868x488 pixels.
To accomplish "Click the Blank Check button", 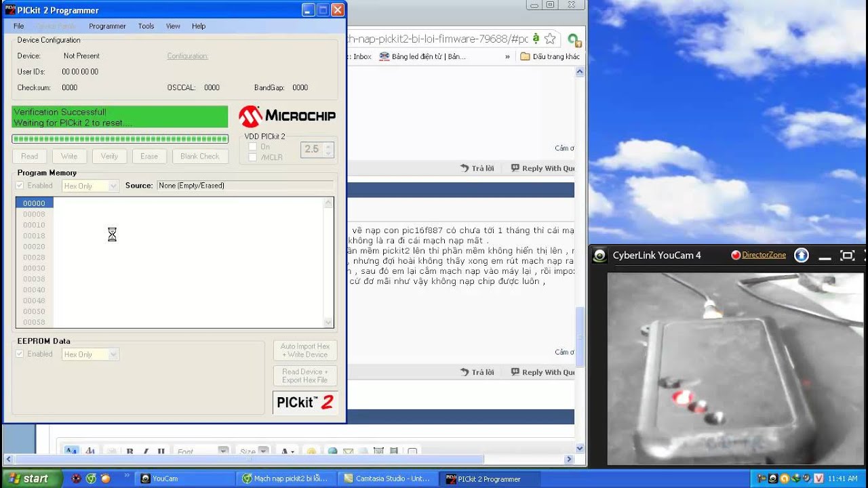I will (200, 156).
